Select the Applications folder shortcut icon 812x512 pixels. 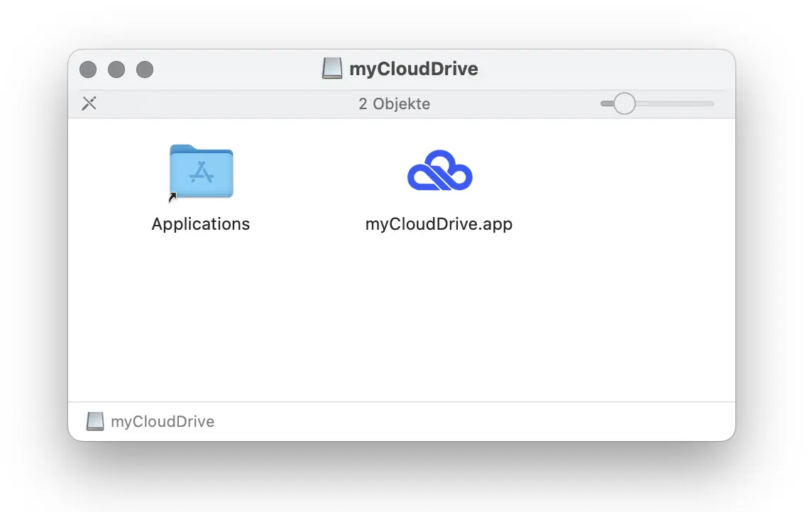pos(202,172)
